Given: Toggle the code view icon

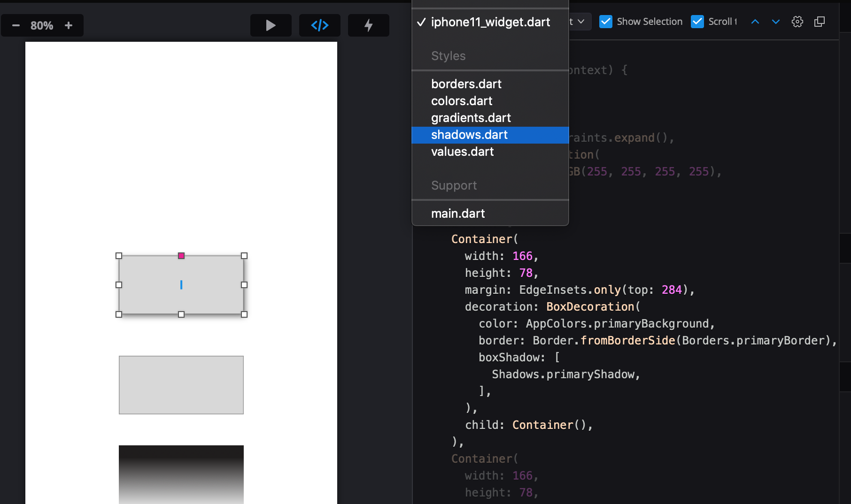Looking at the screenshot, I should pos(320,25).
